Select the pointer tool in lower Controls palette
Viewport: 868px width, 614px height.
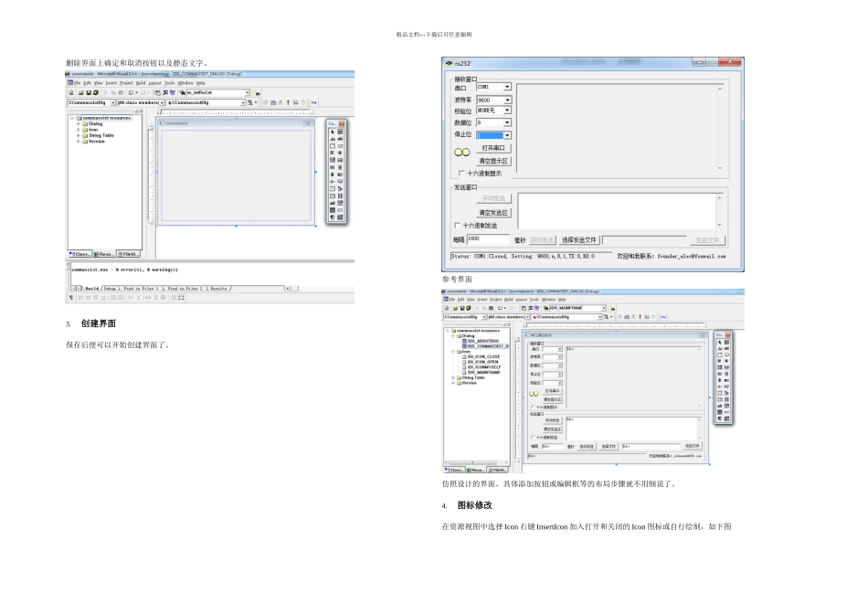719,344
